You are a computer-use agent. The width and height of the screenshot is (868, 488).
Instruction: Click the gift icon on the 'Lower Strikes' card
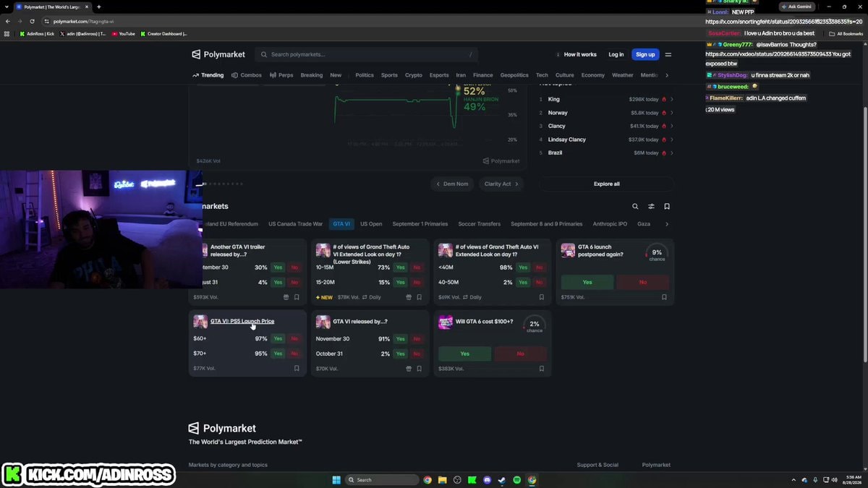409,297
